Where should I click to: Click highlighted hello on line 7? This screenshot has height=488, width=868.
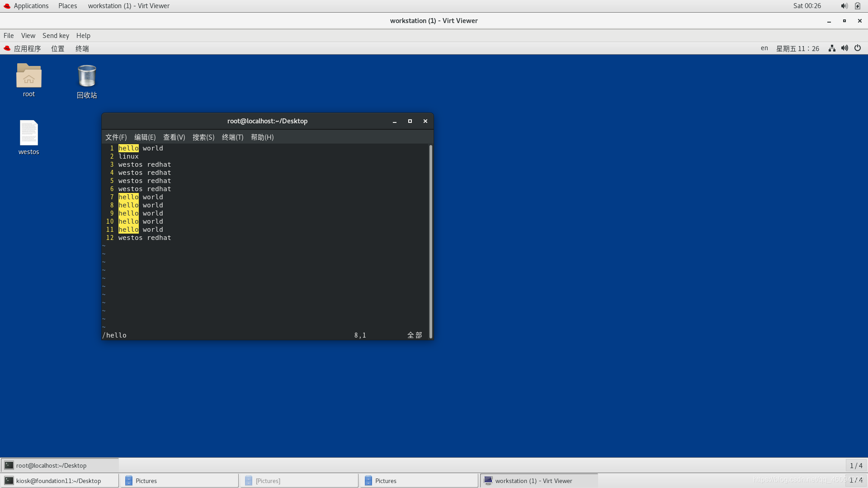click(128, 197)
